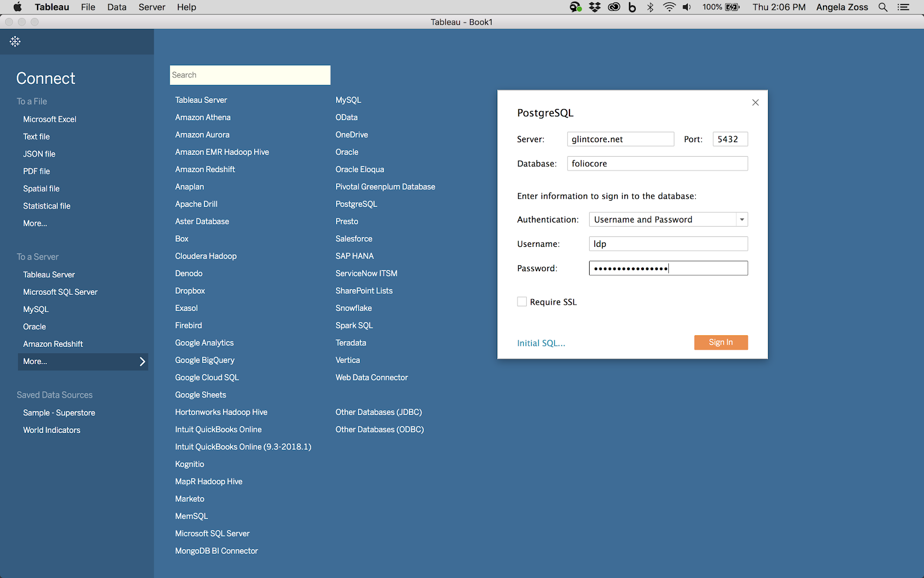This screenshot has width=924, height=578.
Task: Click More... under To a File
Action: 35,223
